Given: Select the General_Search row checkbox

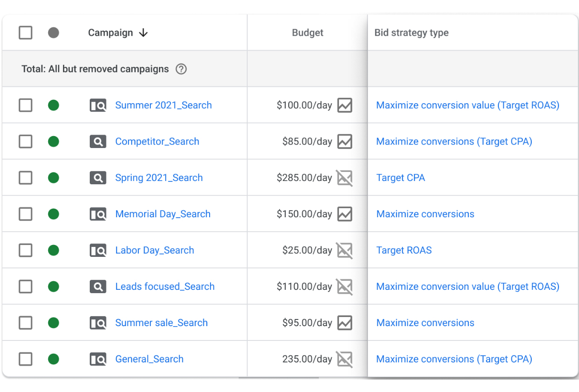Looking at the screenshot, I should [x=25, y=359].
